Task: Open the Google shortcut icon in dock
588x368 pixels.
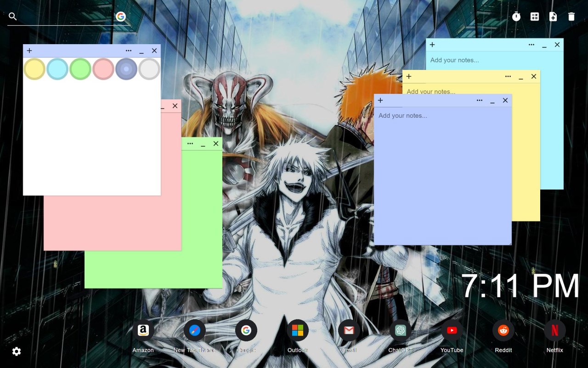Action: click(x=246, y=330)
